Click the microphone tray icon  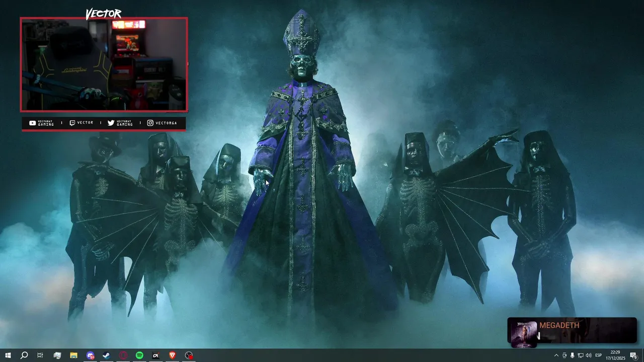573,355
